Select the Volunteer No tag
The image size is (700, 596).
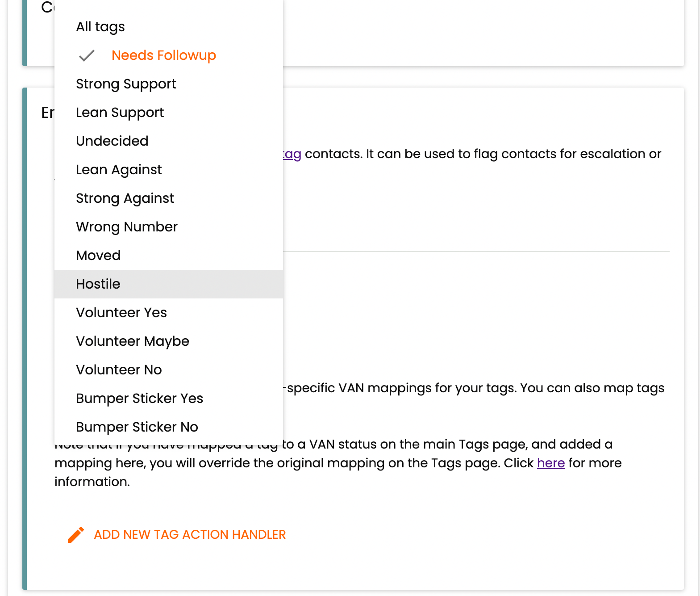[x=169, y=370]
